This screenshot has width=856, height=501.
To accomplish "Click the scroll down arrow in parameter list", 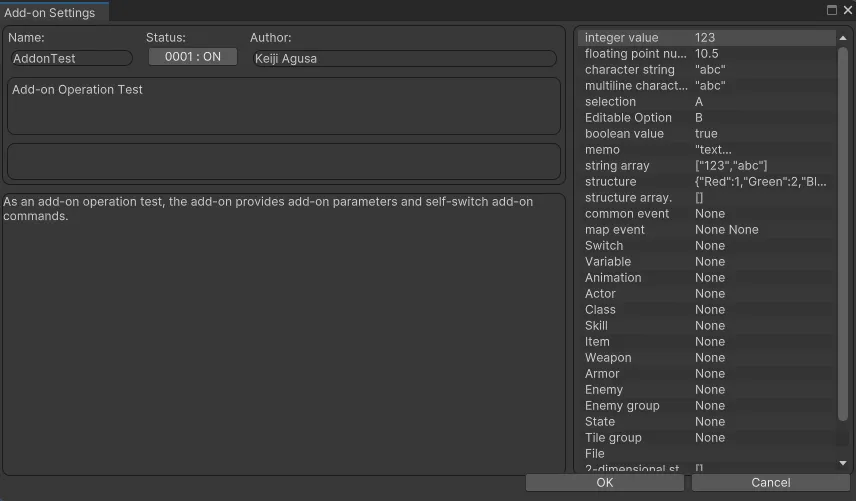I will (x=843, y=463).
